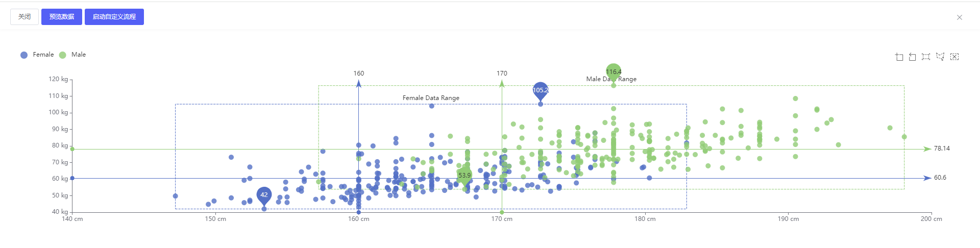Open 预览数据 data preview

(62, 17)
